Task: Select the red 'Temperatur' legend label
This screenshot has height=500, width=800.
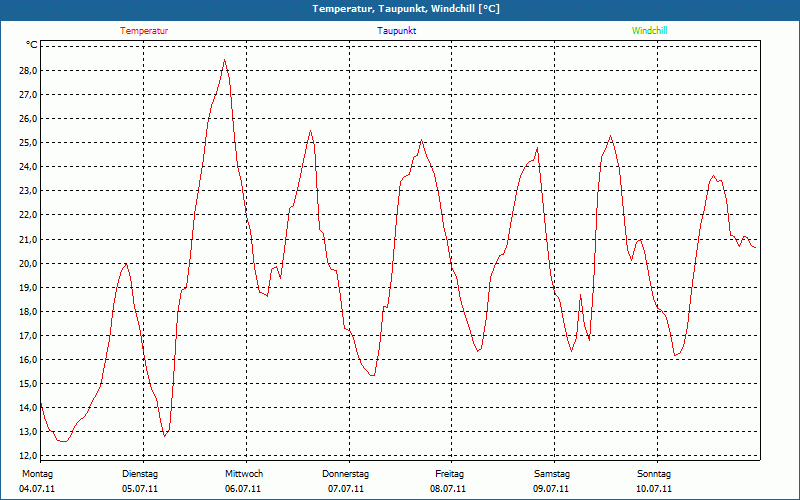Action: 144,31
